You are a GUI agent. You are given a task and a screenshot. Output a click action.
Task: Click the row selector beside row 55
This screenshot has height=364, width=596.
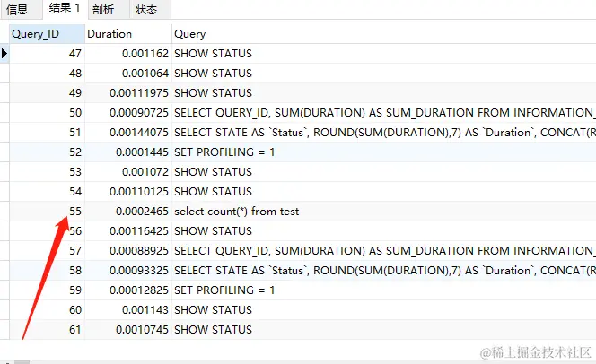pos(4,211)
